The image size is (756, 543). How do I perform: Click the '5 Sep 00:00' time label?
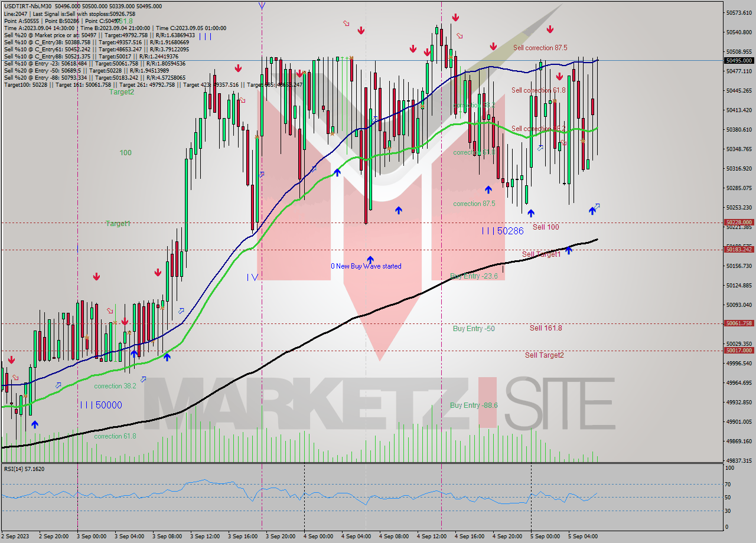tap(545, 537)
